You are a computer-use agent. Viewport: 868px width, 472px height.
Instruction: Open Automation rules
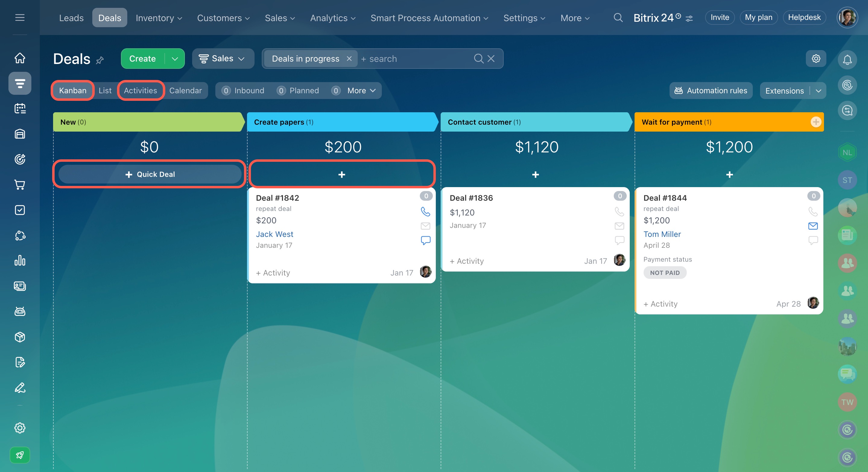pyautogui.click(x=711, y=91)
